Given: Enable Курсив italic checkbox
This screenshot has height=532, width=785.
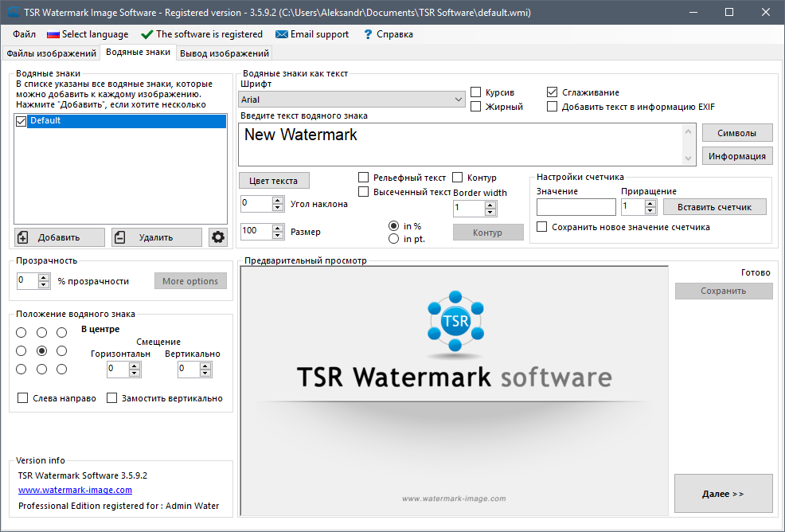Looking at the screenshot, I should point(475,92).
